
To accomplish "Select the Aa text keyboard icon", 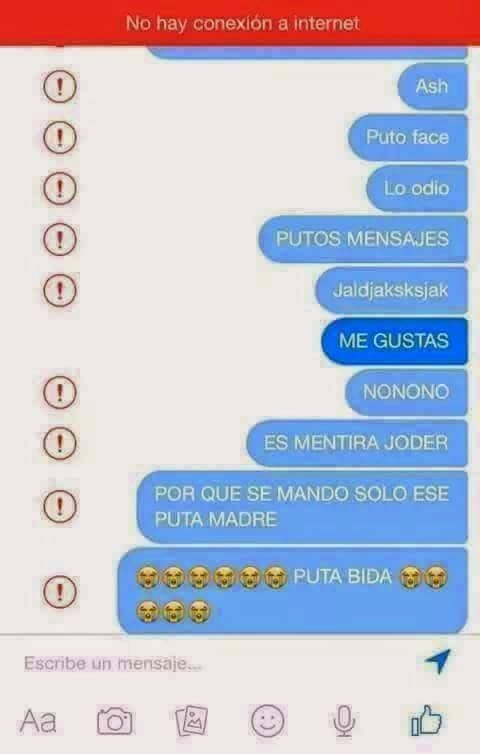I will (38, 721).
